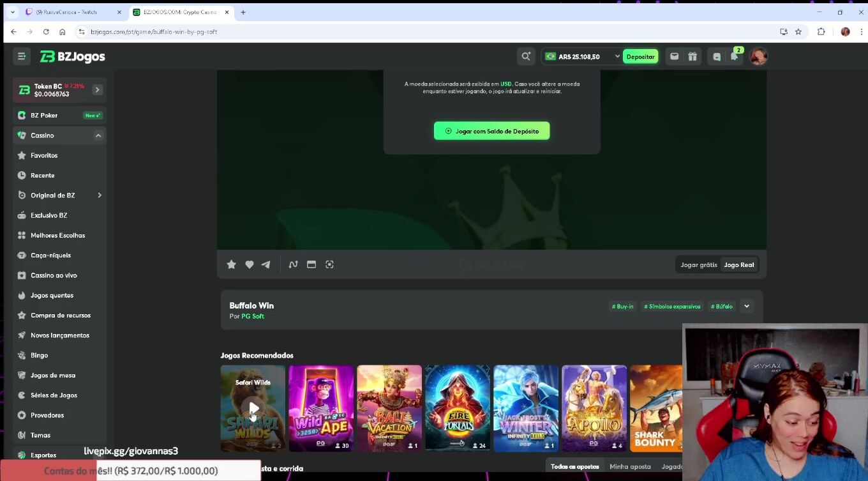Screen dimensions: 868x481
Task: Open the user profile avatar
Action: (758, 56)
